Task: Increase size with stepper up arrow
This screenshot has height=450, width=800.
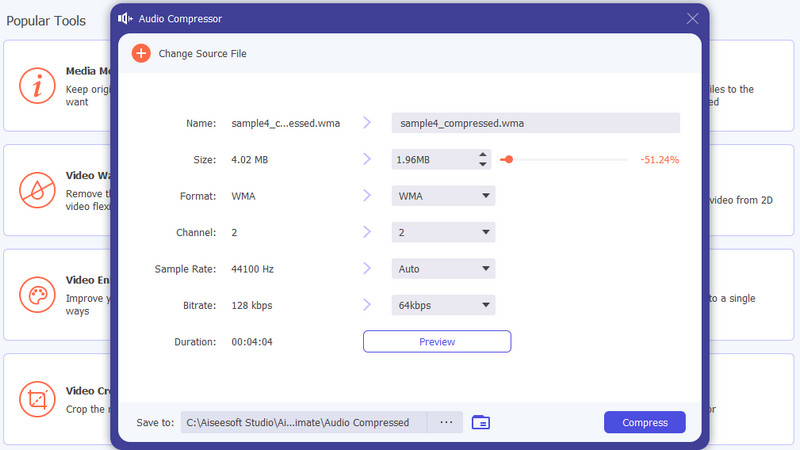Action: (484, 155)
